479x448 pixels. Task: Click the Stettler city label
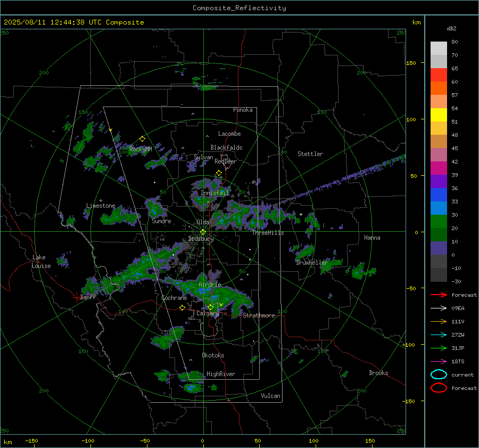(x=310, y=154)
